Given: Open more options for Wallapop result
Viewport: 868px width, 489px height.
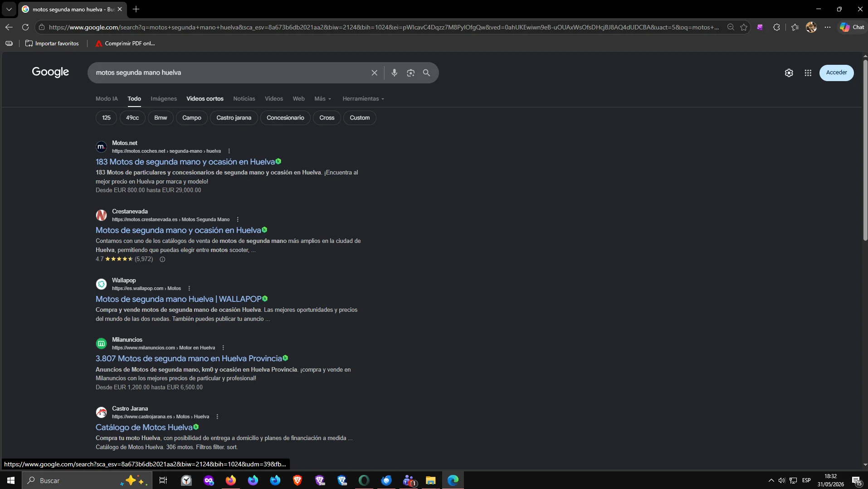Looking at the screenshot, I should click(189, 288).
